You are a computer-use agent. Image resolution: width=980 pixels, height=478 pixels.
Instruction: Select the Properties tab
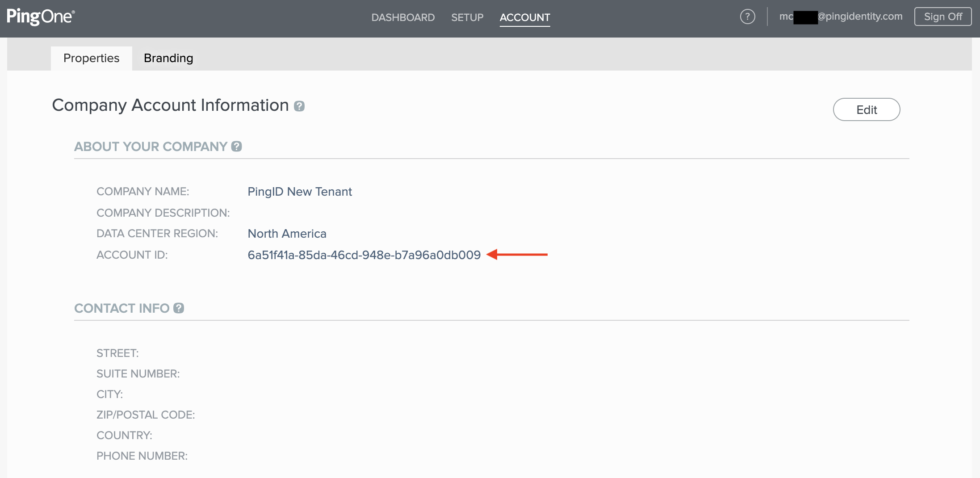pos(91,58)
